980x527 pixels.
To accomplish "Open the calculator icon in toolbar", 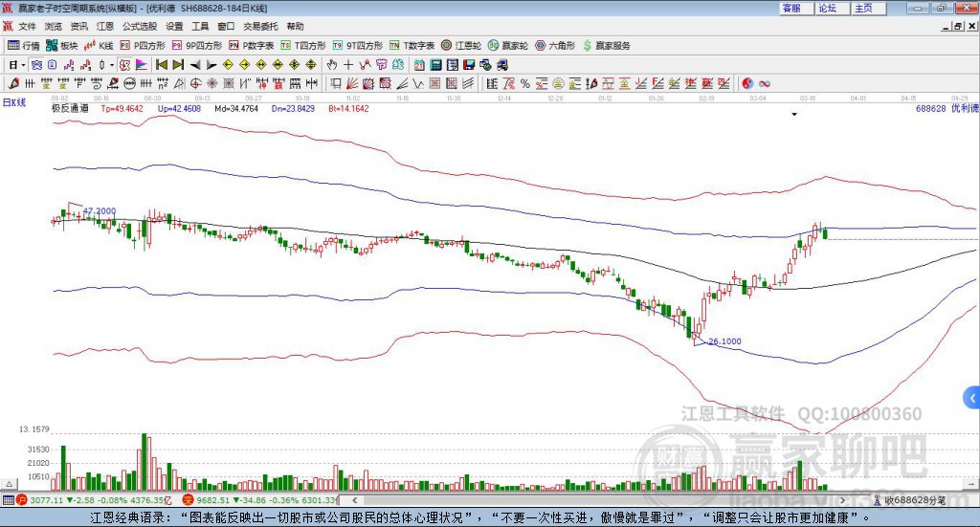I will (435, 65).
